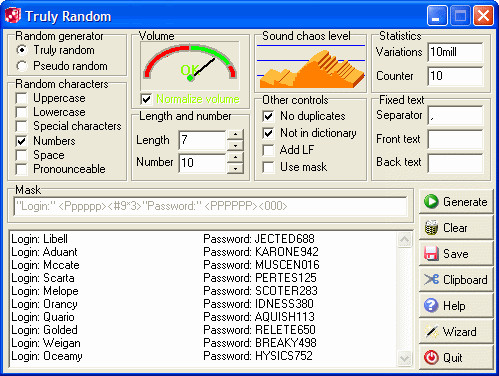Click the Clear button label
This screenshot has height=376, width=499.
(455, 228)
